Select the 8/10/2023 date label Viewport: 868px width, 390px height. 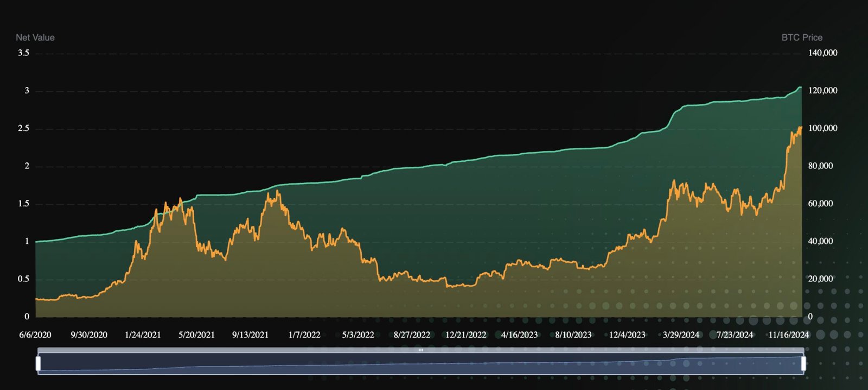pos(573,335)
